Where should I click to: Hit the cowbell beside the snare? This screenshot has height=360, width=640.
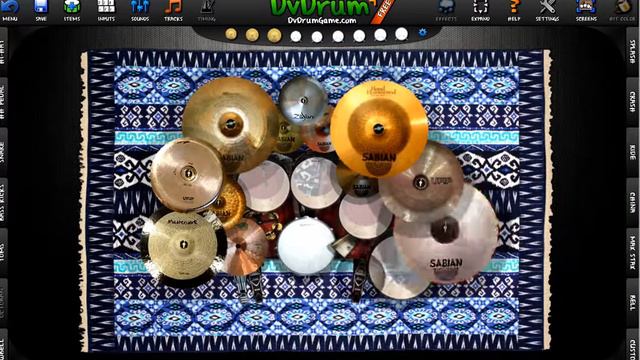coord(344,246)
